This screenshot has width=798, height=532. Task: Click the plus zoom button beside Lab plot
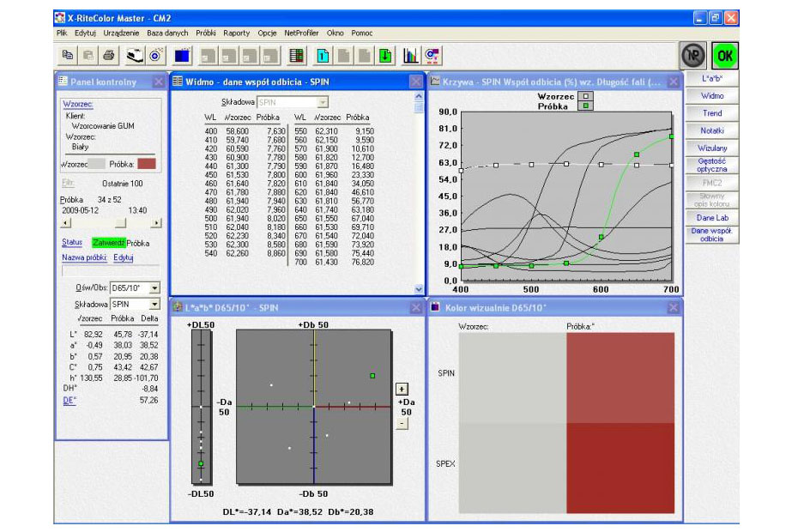[x=402, y=390]
